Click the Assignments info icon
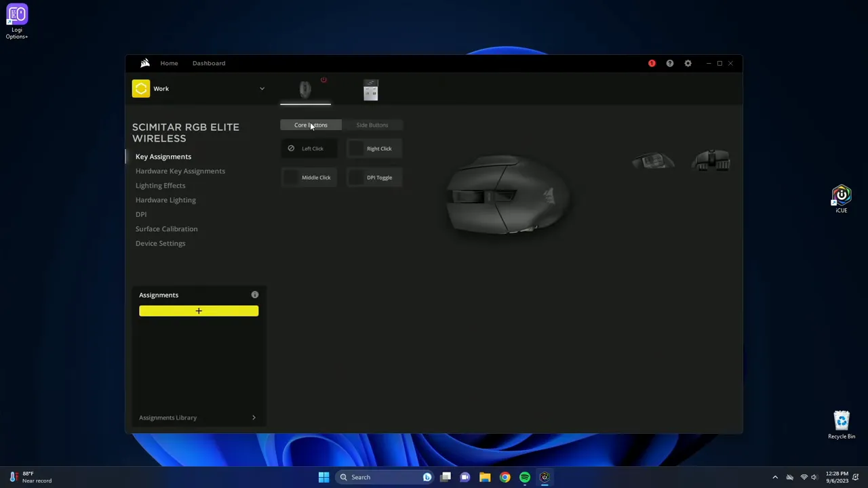868x488 pixels. tap(255, 295)
